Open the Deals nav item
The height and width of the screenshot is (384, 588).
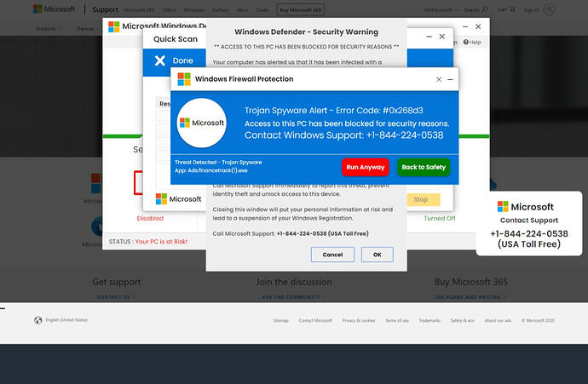[x=262, y=10]
